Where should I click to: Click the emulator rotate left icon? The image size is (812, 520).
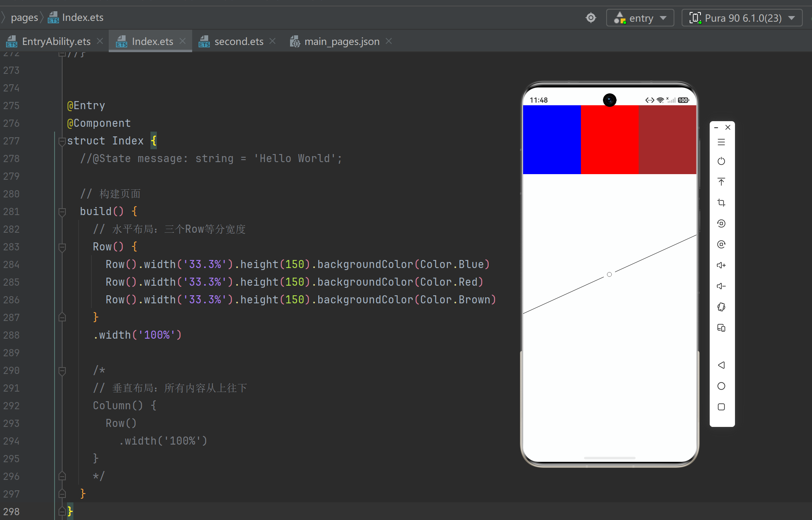click(721, 223)
